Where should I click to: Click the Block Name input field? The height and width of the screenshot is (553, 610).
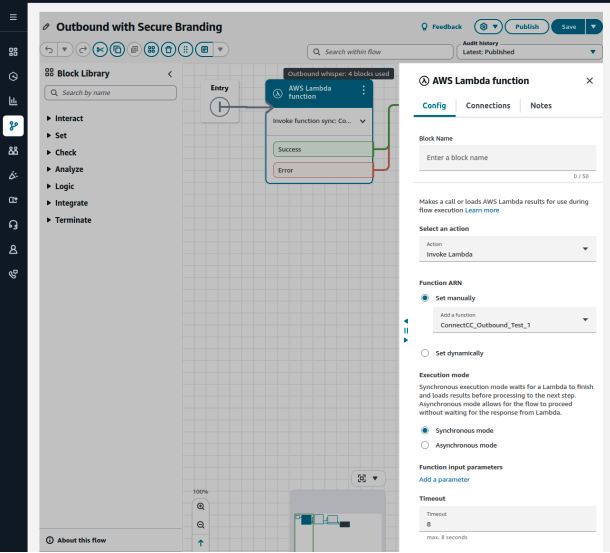507,158
